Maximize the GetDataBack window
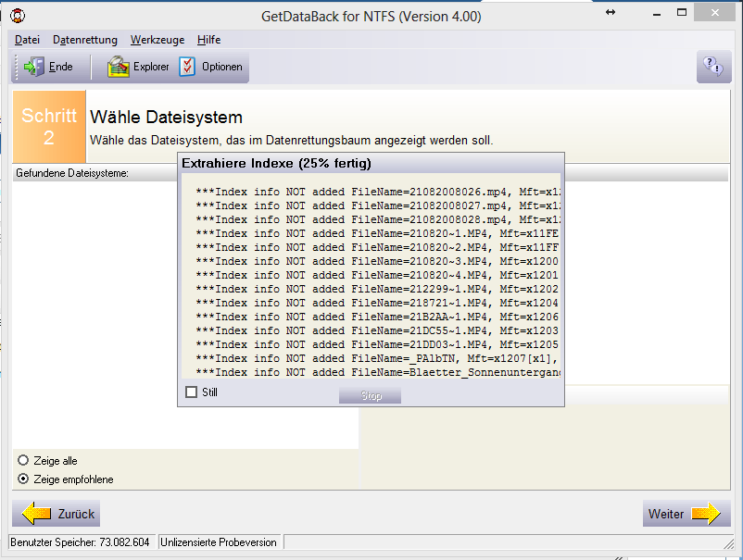Image resolution: width=743 pixels, height=560 pixels. point(682,13)
